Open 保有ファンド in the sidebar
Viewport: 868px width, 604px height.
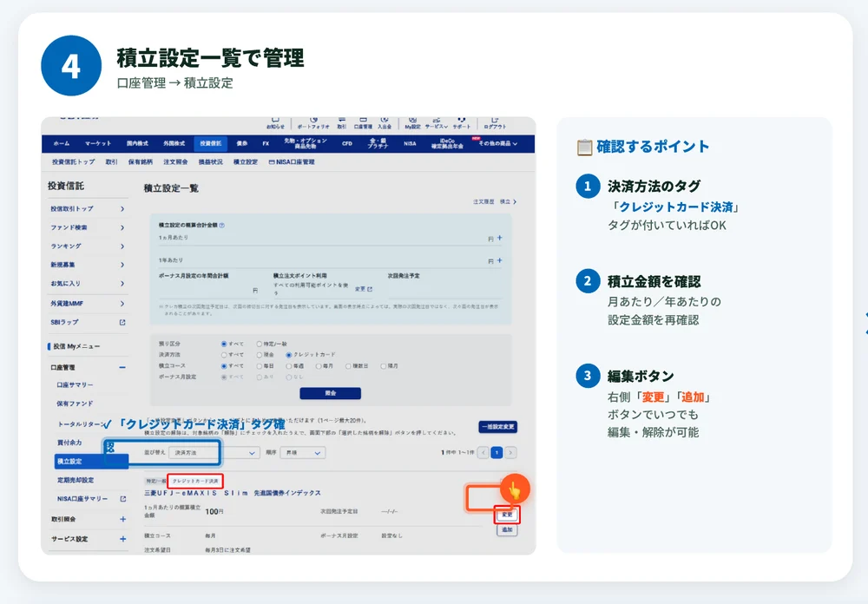point(75,404)
